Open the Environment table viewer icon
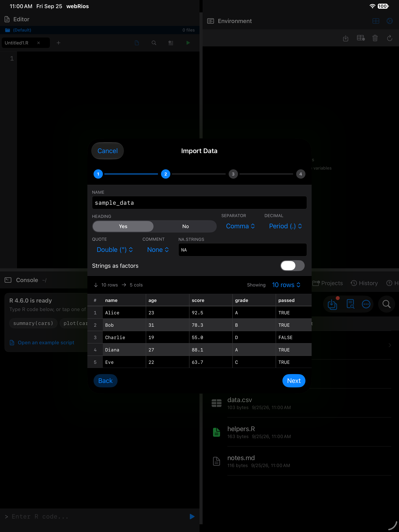This screenshot has width=399, height=532. [361, 38]
